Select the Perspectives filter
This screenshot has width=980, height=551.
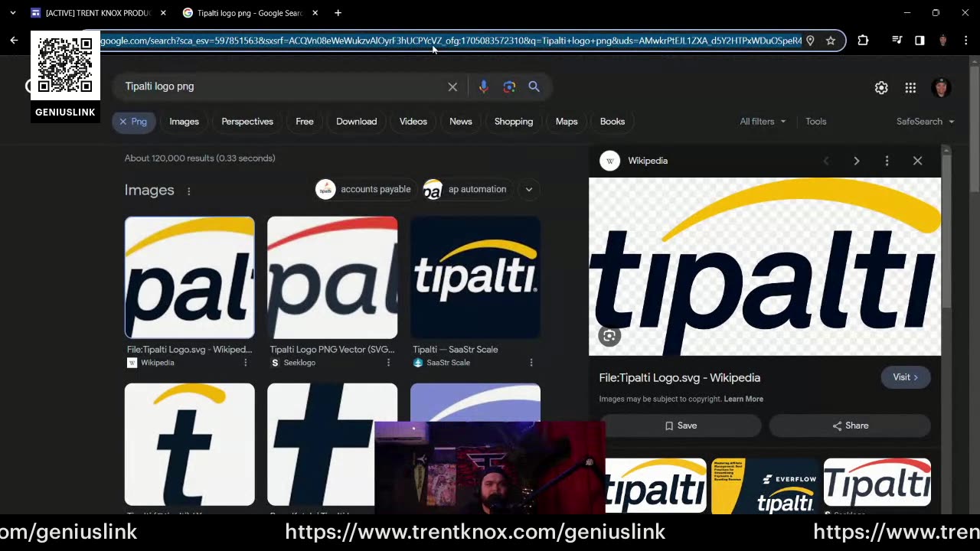pyautogui.click(x=247, y=122)
